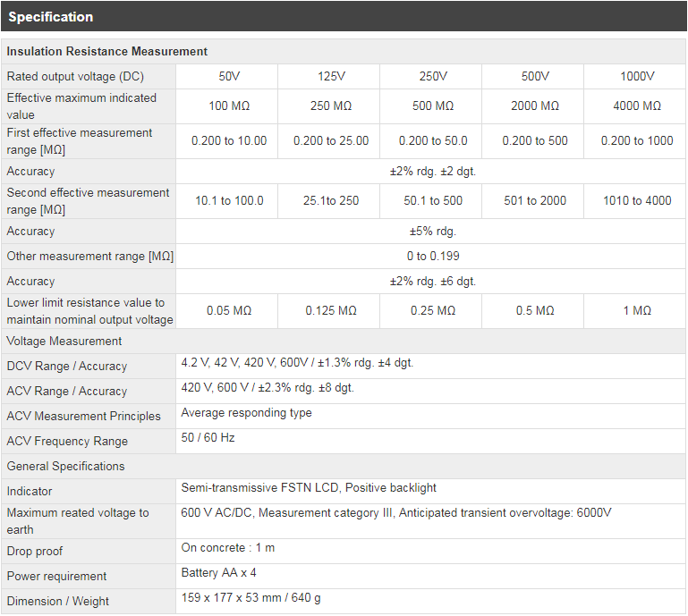Click the 250 MΩ effective maximum value

[330, 106]
